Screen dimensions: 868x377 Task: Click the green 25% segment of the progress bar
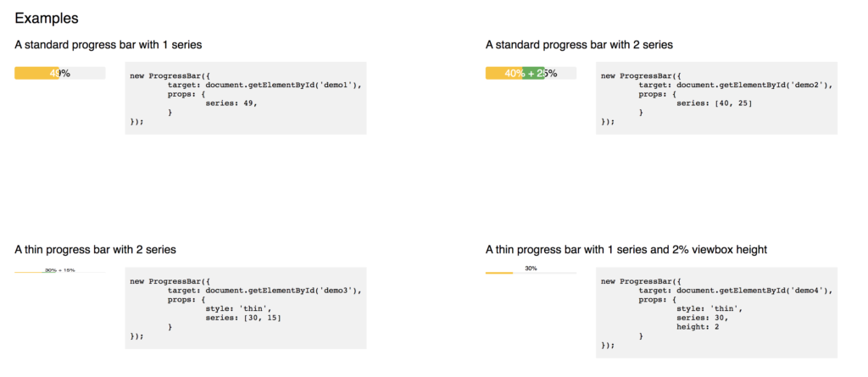[x=534, y=74]
